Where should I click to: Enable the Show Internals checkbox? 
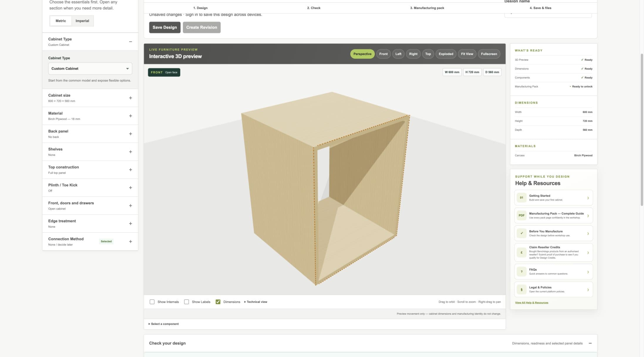[152, 302]
